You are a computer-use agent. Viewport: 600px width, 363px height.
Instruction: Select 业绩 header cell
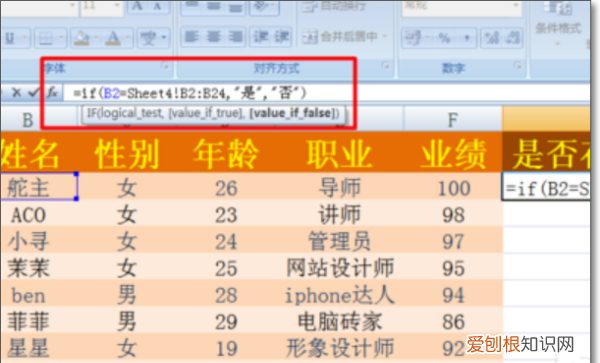[x=453, y=154]
